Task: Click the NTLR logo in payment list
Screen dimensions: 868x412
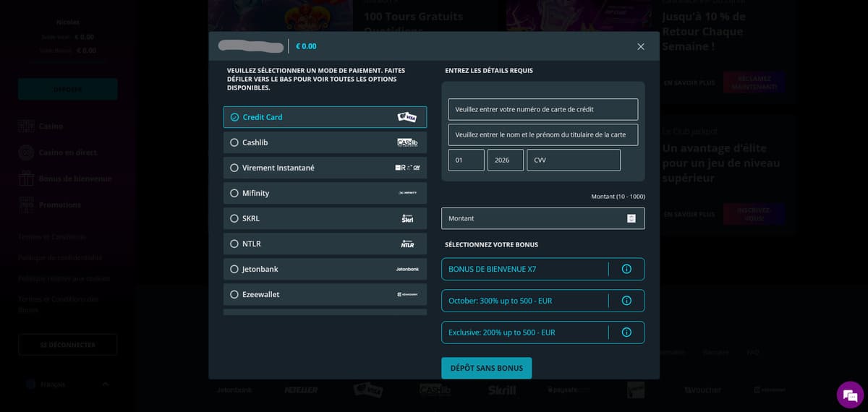Action: click(x=407, y=244)
